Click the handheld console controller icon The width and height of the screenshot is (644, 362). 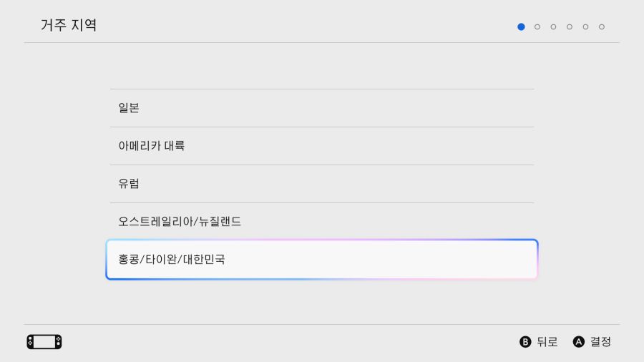coord(44,342)
